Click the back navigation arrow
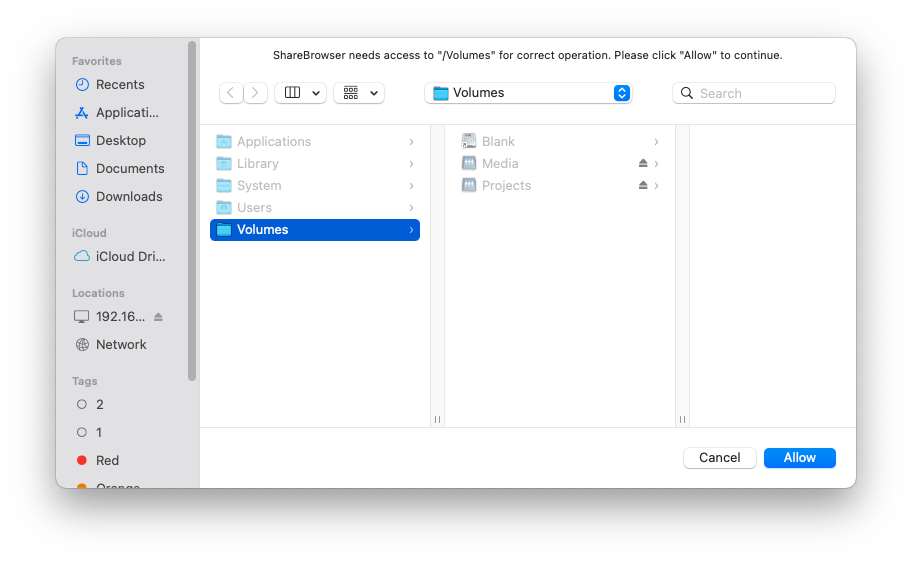Viewport: 912px width, 562px height. 231,93
